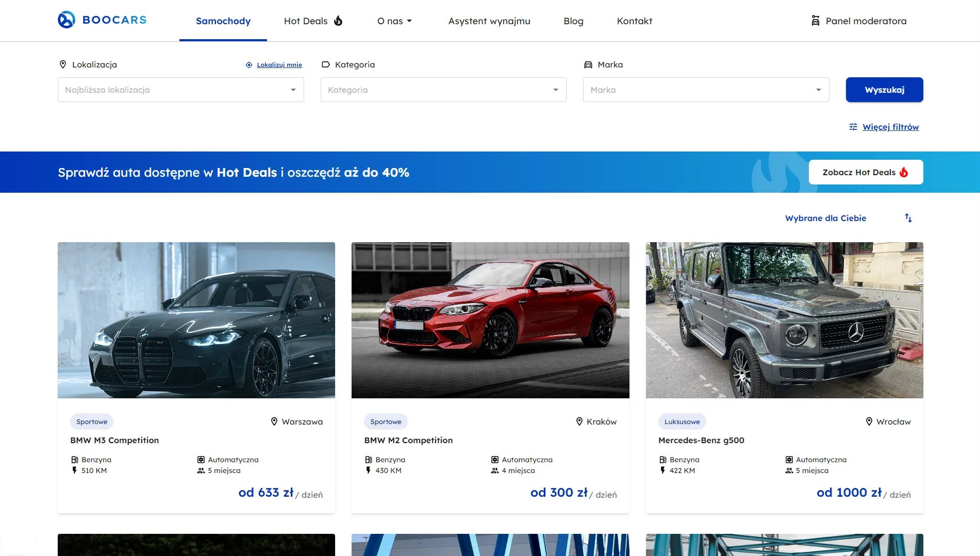The width and height of the screenshot is (980, 556).
Task: Go to the Hot Deals tab
Action: [313, 21]
